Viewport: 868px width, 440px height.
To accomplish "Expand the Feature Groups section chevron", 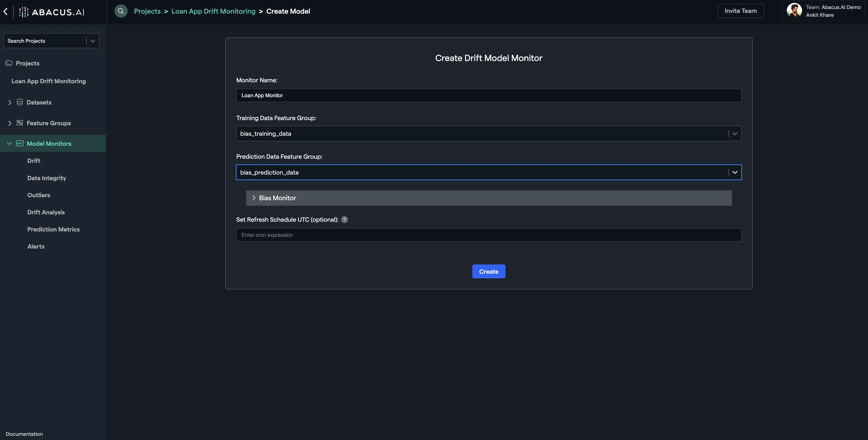I will (10, 123).
